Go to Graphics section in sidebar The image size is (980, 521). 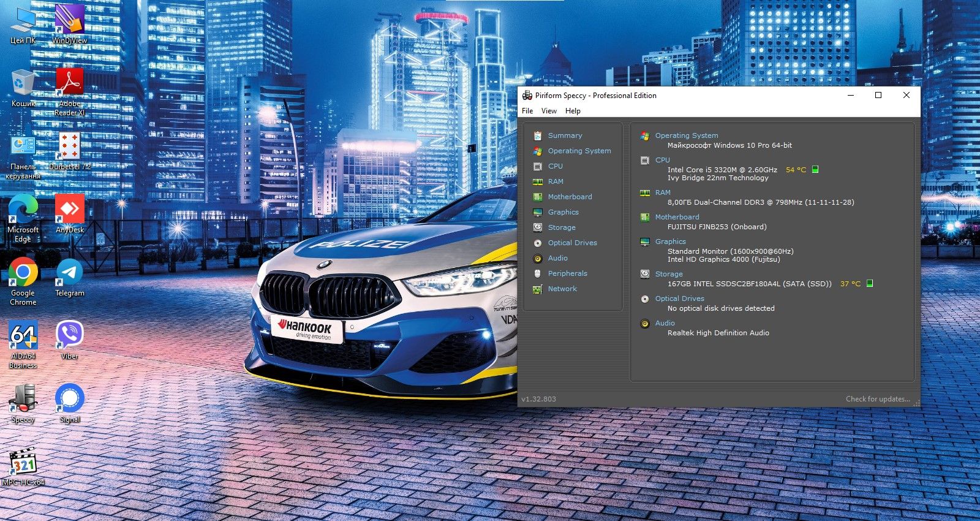(x=563, y=212)
